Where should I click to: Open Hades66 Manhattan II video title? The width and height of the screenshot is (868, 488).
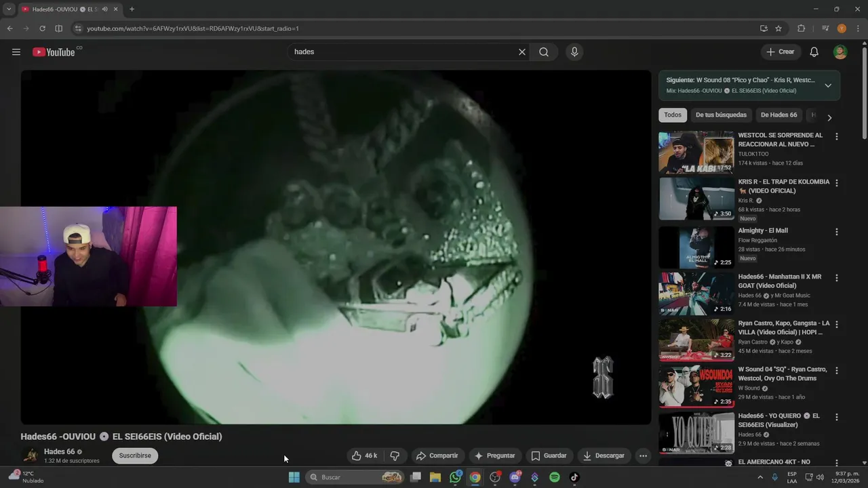pyautogui.click(x=780, y=281)
